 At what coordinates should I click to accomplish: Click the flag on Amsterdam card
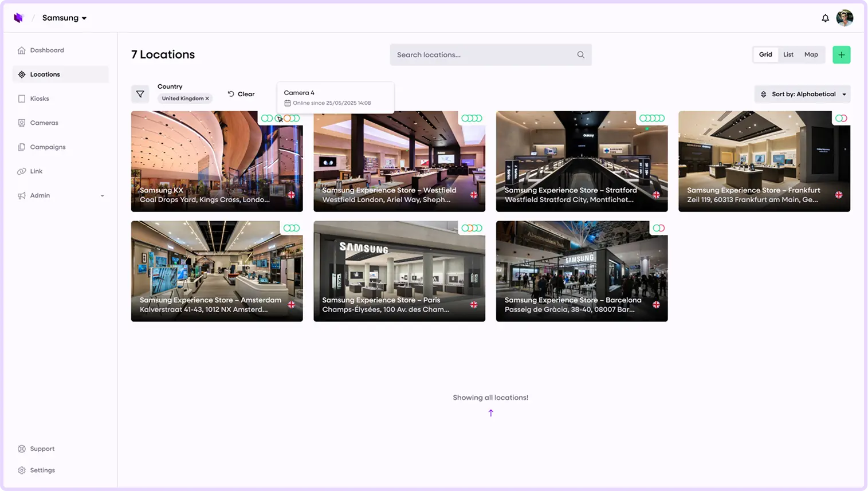tap(292, 305)
